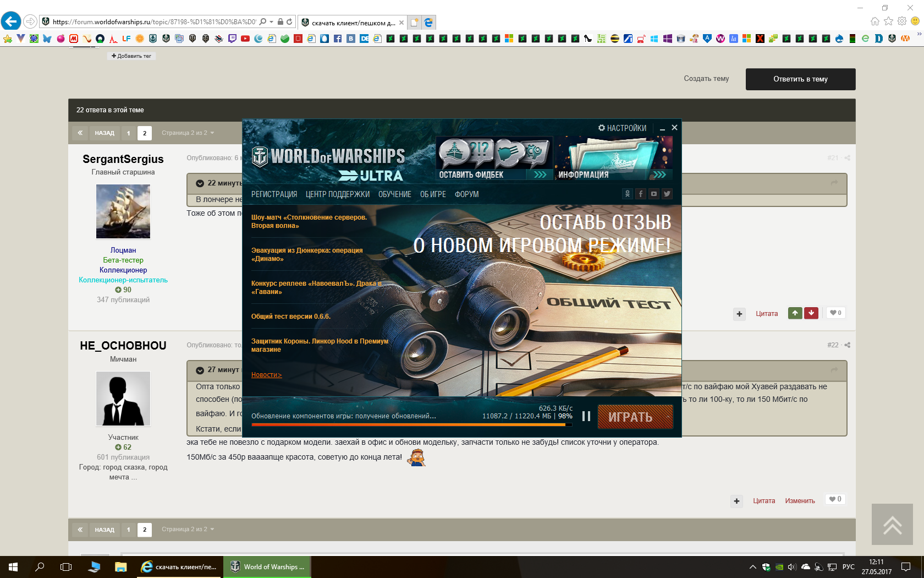924x578 pixels.
Task: Click the share icon next to #22
Action: click(847, 345)
